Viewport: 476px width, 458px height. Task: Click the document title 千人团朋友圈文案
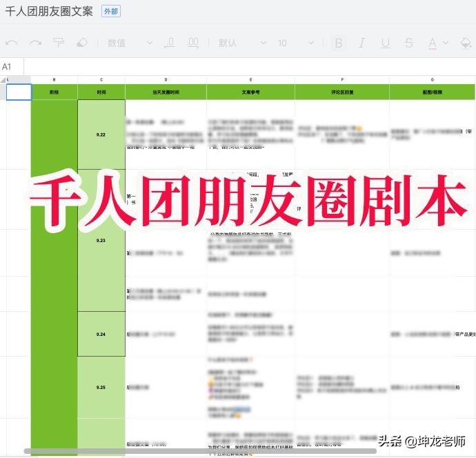coord(49,12)
